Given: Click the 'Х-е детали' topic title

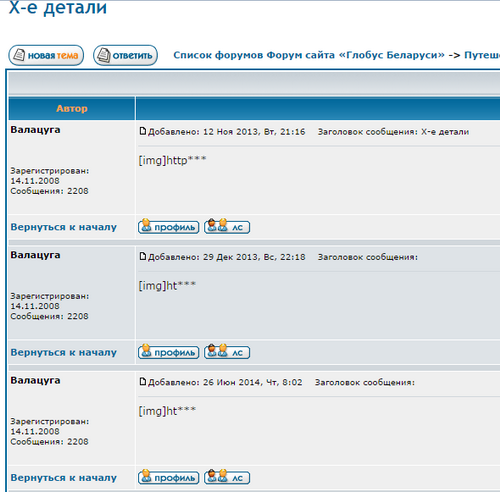Looking at the screenshot, I should pos(58,7).
